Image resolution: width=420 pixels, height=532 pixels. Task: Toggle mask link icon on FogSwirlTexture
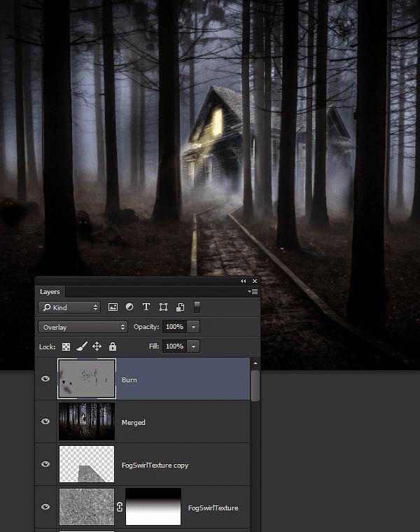click(x=120, y=507)
